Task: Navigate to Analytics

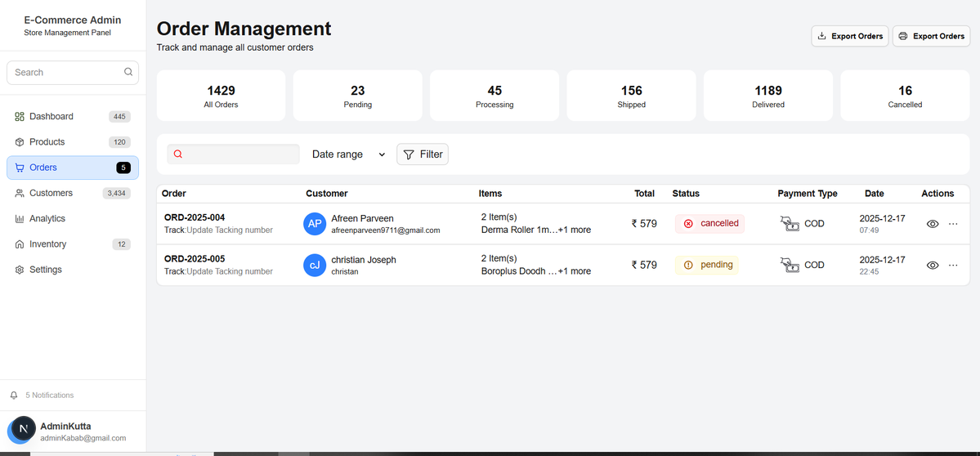Action: 73,219
